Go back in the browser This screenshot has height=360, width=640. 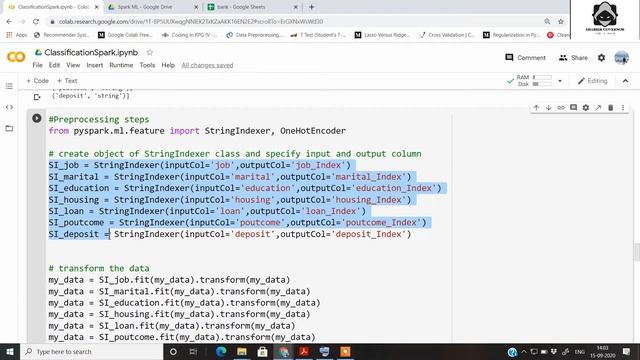9,22
